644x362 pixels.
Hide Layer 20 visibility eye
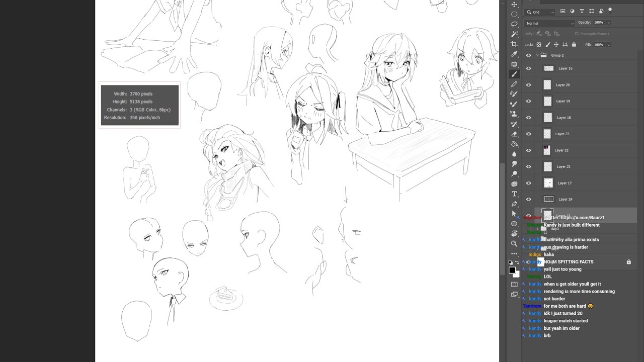pyautogui.click(x=528, y=85)
